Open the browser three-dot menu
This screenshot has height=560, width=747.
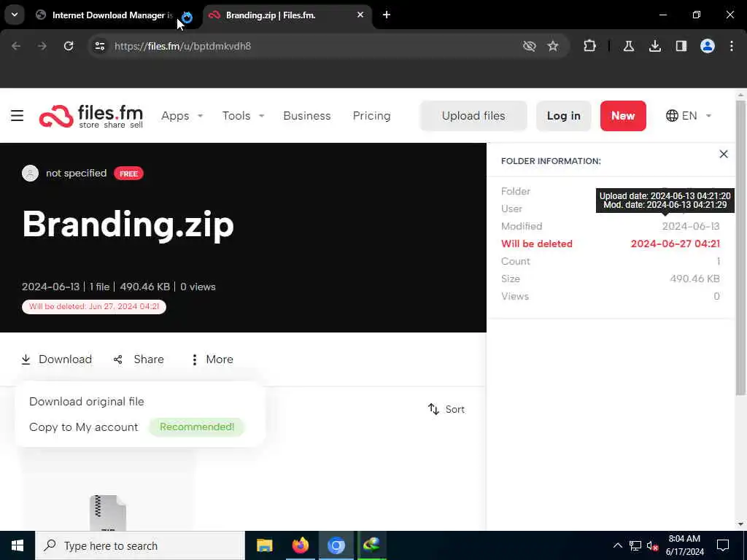pyautogui.click(x=732, y=46)
